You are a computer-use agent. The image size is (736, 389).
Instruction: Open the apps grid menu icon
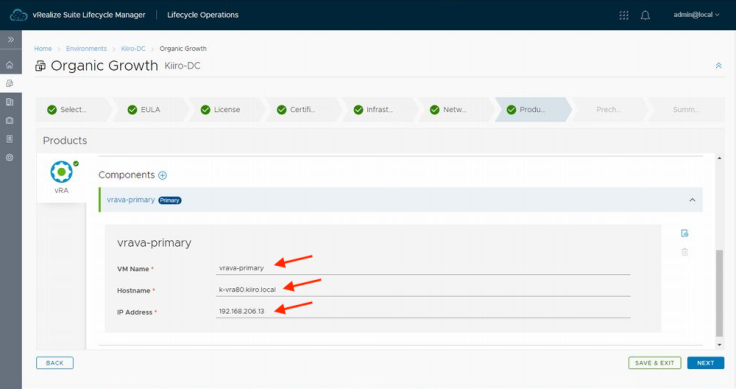(623, 15)
